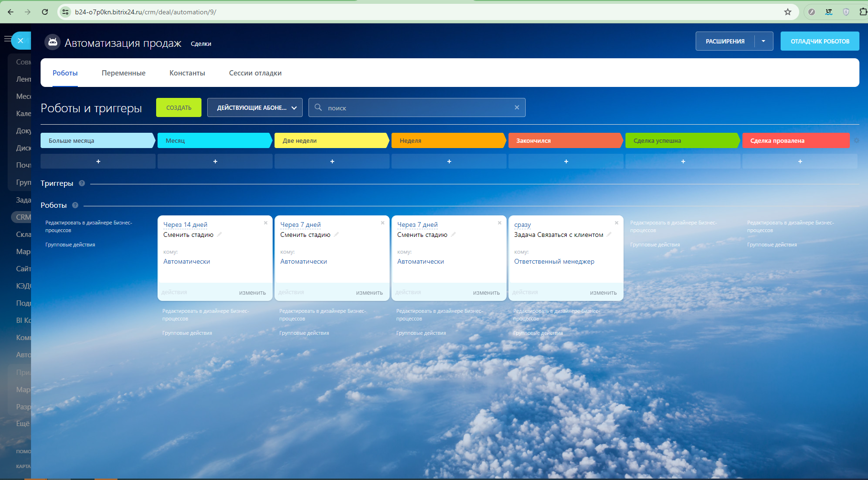The image size is (868, 480).
Task: Delete the Через 14 дней robot
Action: (265, 223)
